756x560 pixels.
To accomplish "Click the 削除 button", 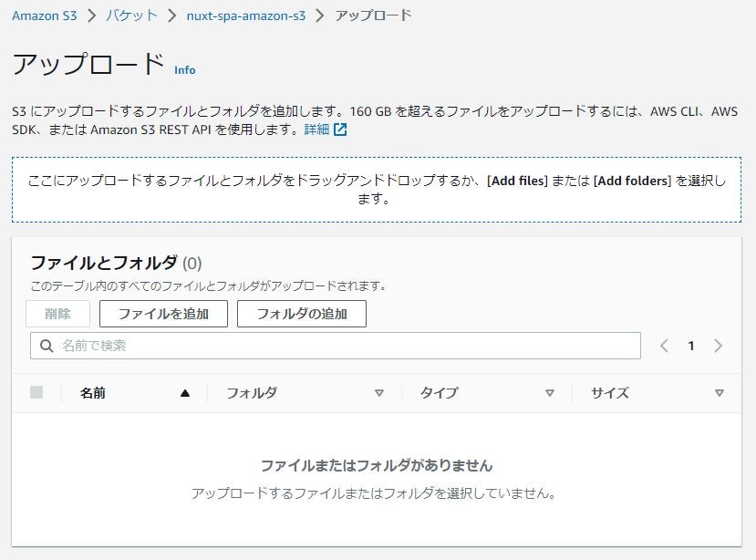I will point(57,313).
